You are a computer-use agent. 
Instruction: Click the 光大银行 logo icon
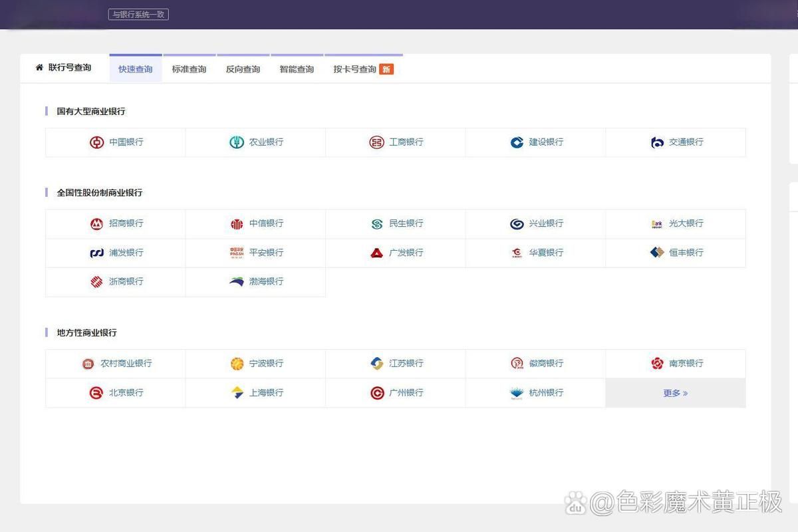tap(657, 224)
